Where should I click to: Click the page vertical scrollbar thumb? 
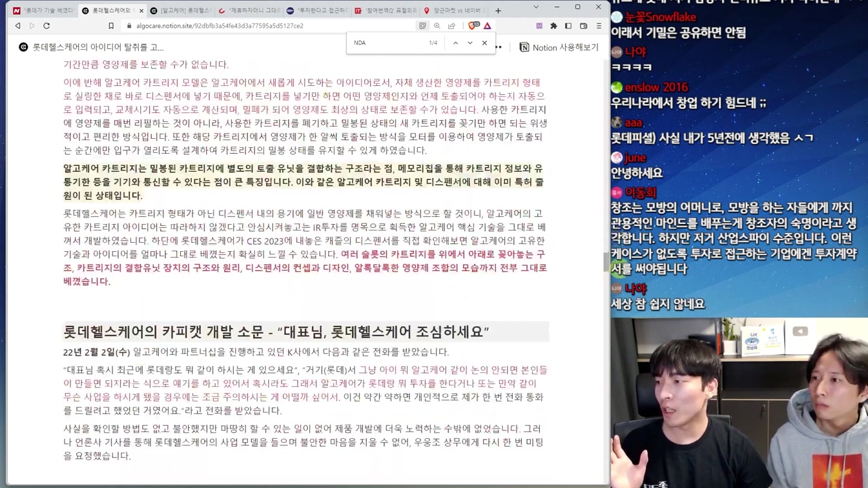(x=606, y=262)
